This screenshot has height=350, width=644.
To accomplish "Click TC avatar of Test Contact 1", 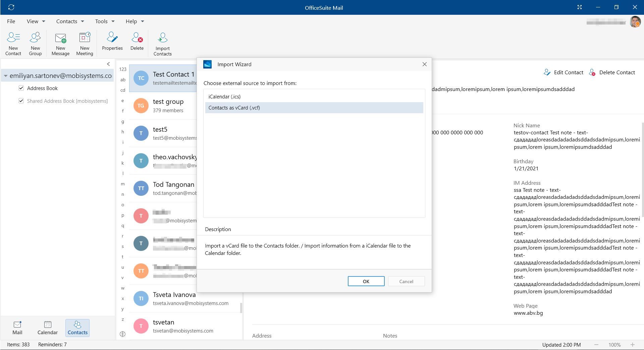I will [141, 78].
